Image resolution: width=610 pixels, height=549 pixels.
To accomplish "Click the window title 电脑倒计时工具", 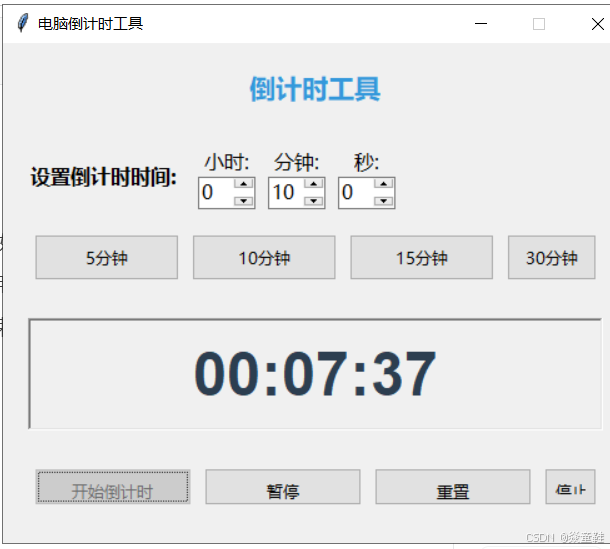I will click(91, 24).
